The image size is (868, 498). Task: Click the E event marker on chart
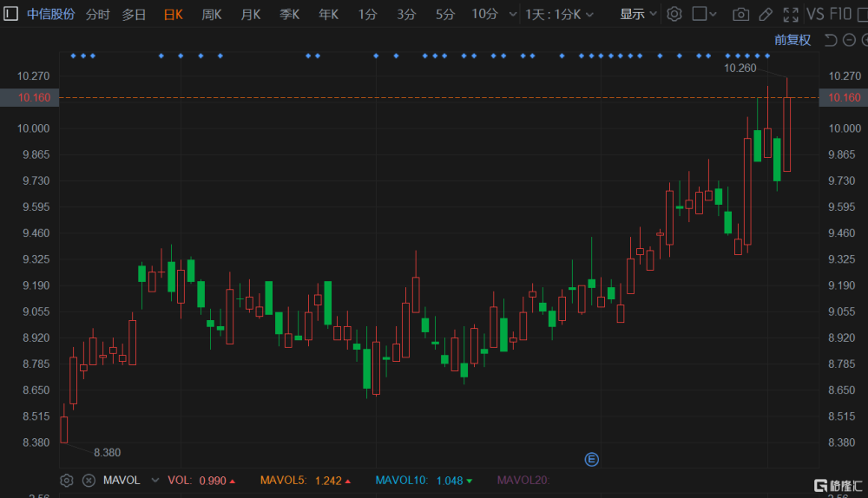click(x=593, y=459)
